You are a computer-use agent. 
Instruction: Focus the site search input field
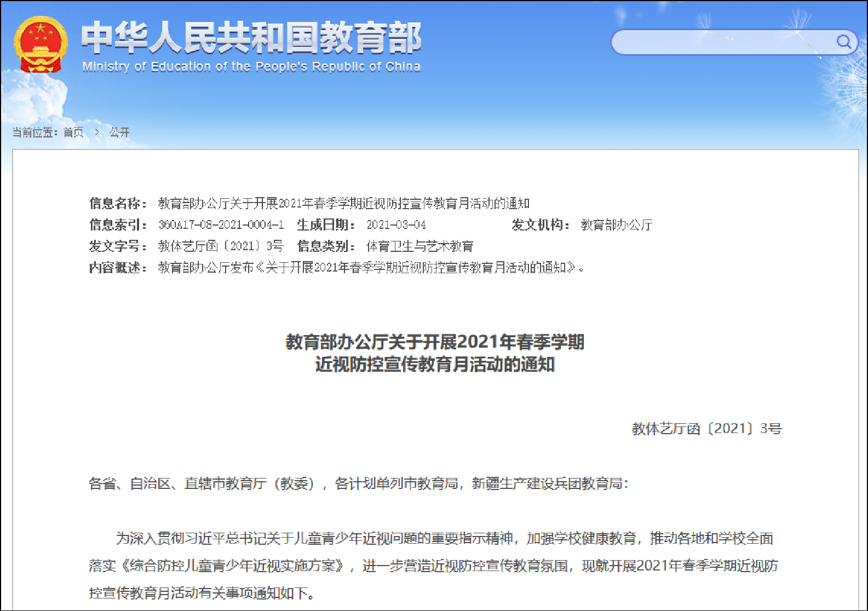(734, 42)
